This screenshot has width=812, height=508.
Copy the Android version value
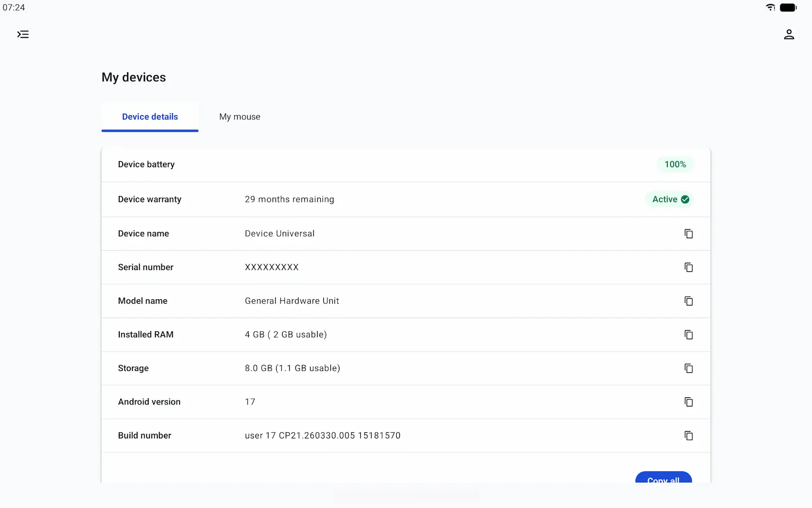click(688, 402)
